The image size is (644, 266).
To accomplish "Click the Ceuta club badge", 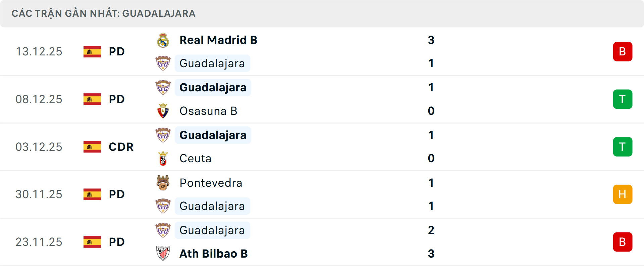I will click(163, 158).
